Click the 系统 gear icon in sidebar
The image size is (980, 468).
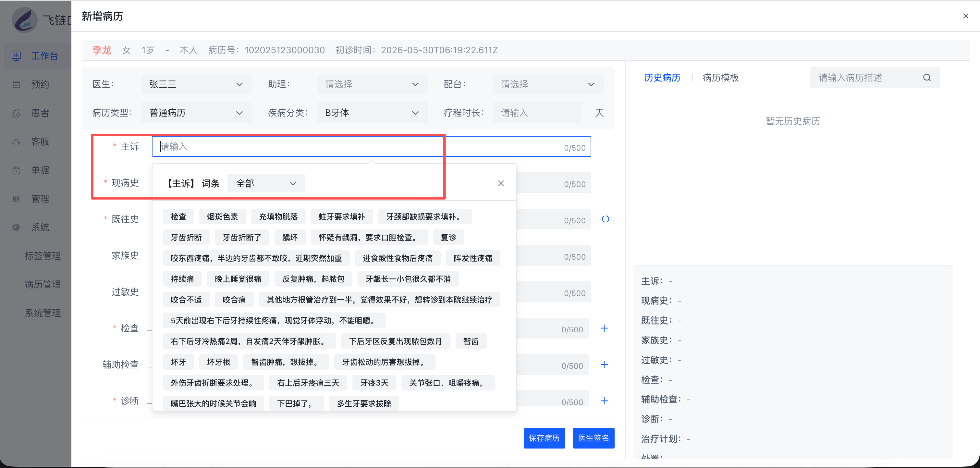[x=16, y=227]
